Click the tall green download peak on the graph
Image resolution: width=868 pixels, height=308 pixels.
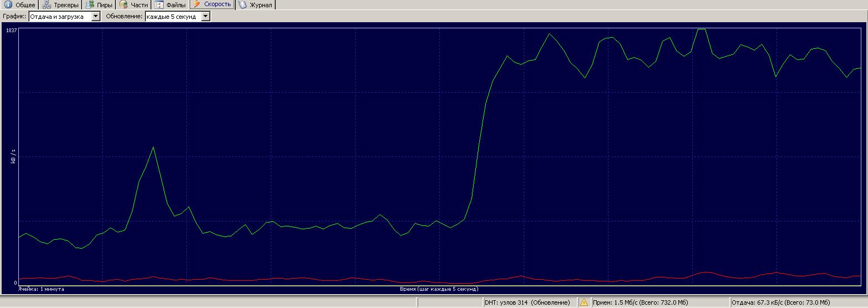[x=702, y=29]
